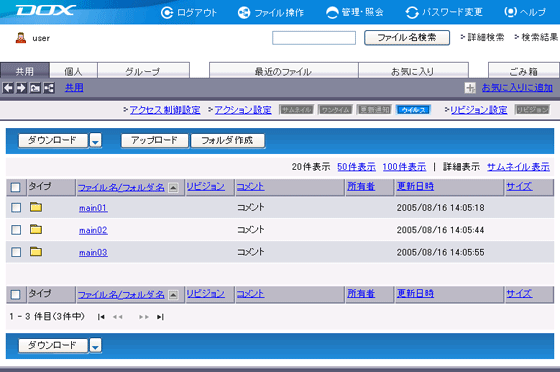This screenshot has width=560, height=372.
Task: Go to the previous page of results
Action: pos(118,317)
